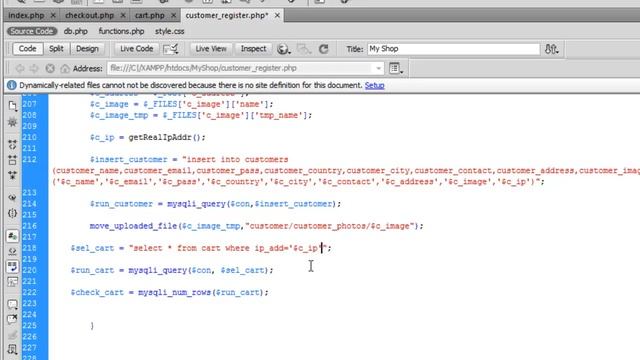Toggle the Live Code button
640x360 pixels.
pyautogui.click(x=136, y=49)
